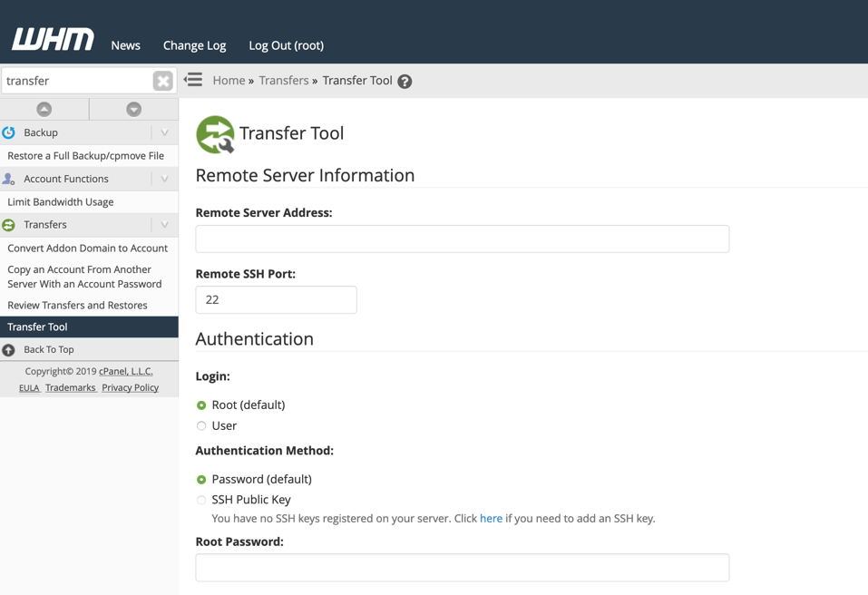Screen dimensions: 868x595
Task: Choose the Password (default) authentication method
Action: coord(201,480)
